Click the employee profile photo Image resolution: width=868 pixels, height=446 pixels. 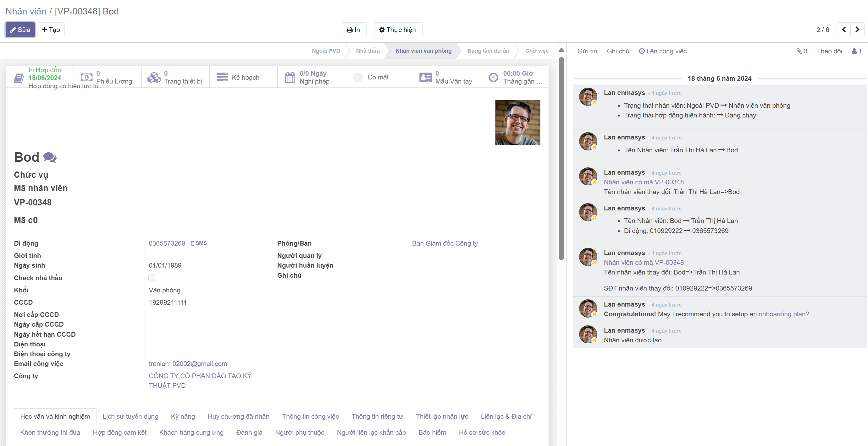click(x=517, y=122)
